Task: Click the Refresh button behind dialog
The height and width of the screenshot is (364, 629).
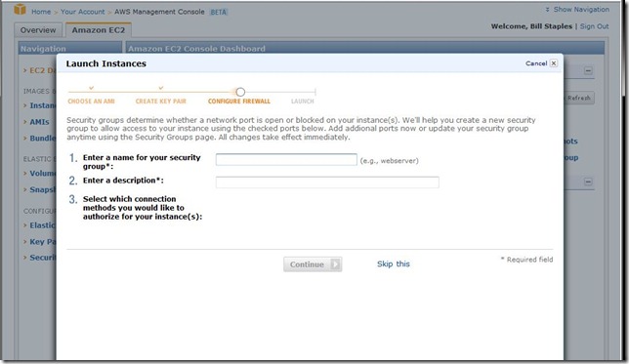Action: click(579, 98)
